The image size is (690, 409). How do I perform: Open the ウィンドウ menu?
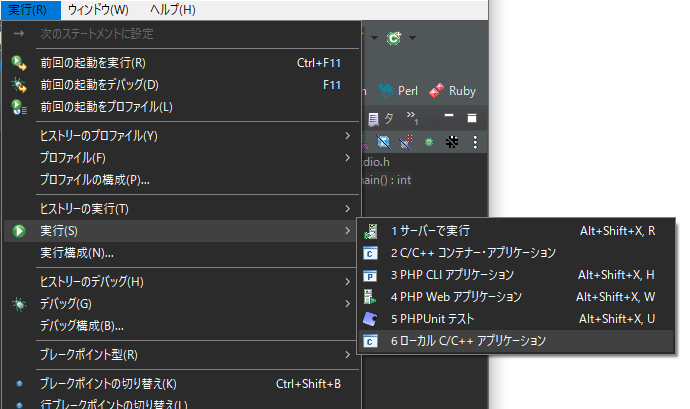[98, 10]
